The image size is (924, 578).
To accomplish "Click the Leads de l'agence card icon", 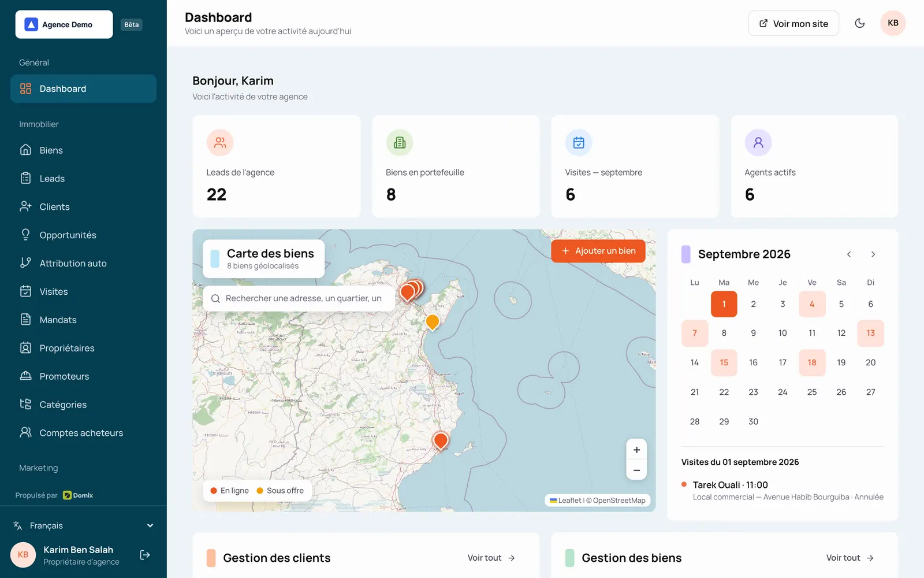I will (220, 143).
